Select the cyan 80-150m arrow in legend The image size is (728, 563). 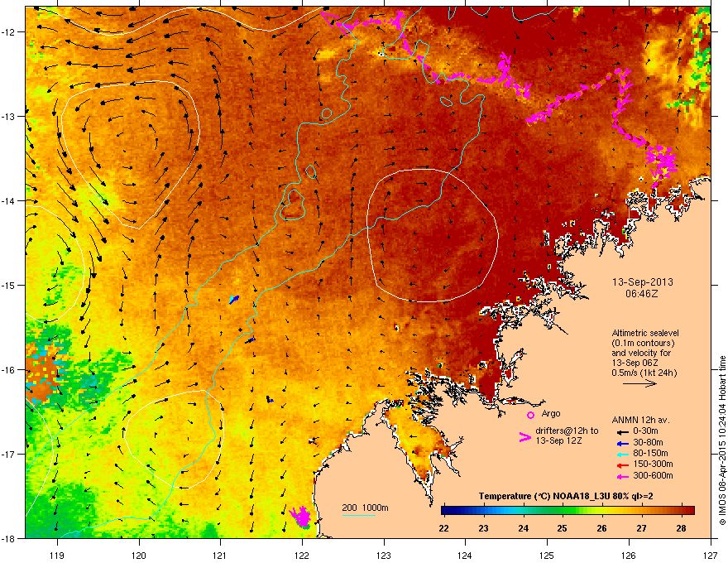622,454
